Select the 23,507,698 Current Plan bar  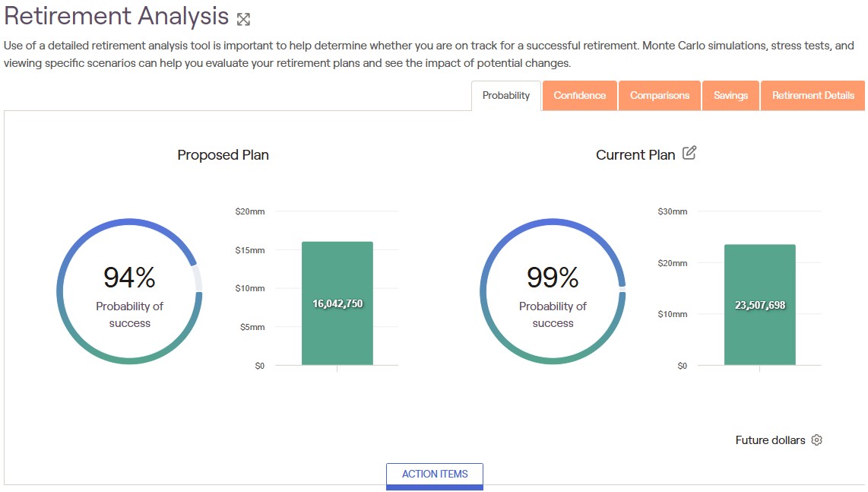[x=760, y=305]
